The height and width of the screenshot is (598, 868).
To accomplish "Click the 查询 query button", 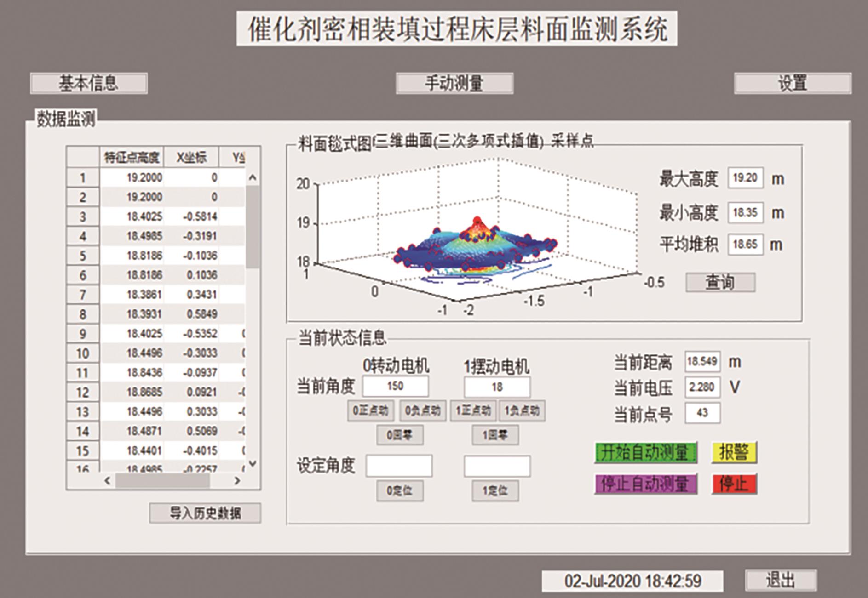I will (x=720, y=282).
